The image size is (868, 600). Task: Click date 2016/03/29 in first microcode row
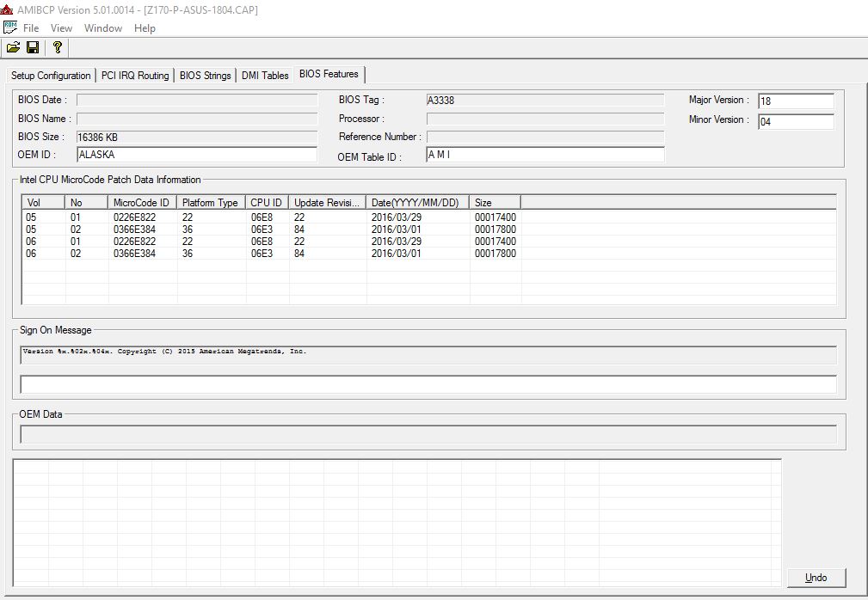397,217
